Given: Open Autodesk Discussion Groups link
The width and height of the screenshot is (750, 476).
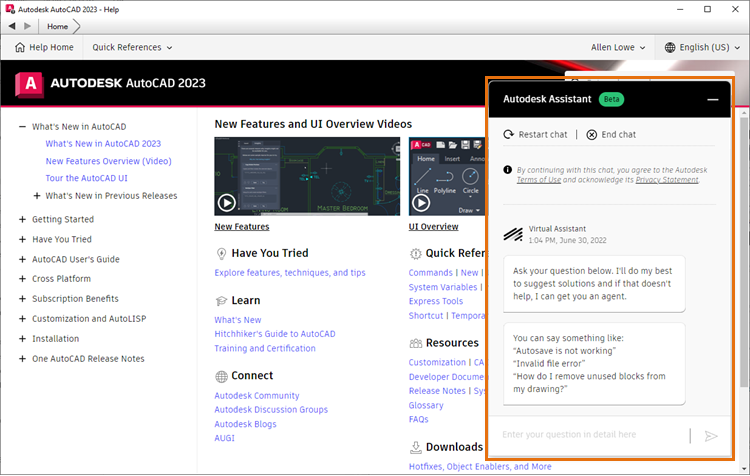Looking at the screenshot, I should point(271,410).
